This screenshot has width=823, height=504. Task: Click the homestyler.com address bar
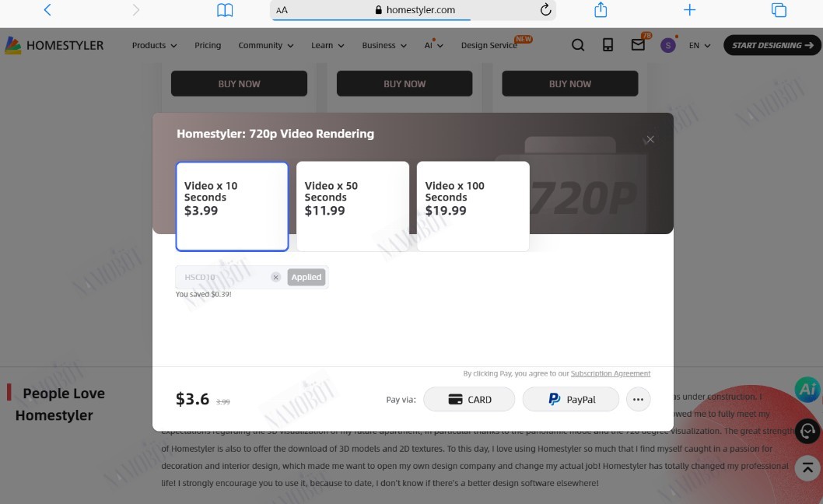(413, 10)
